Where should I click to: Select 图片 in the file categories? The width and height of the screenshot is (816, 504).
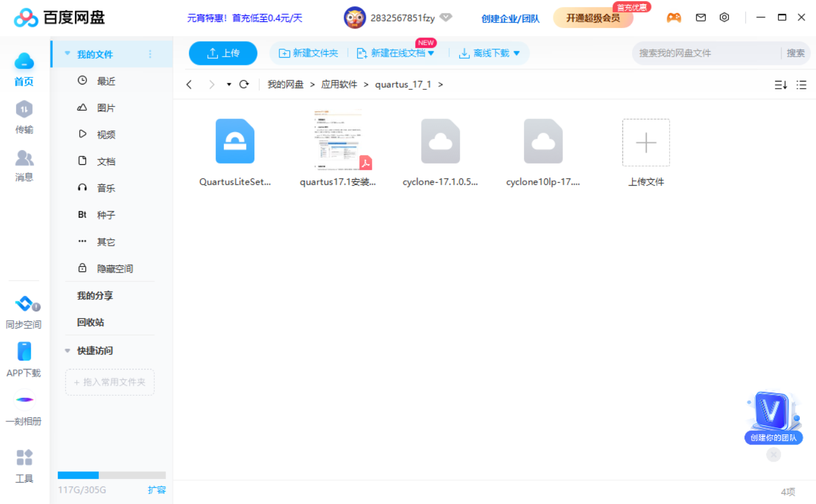pyautogui.click(x=106, y=108)
